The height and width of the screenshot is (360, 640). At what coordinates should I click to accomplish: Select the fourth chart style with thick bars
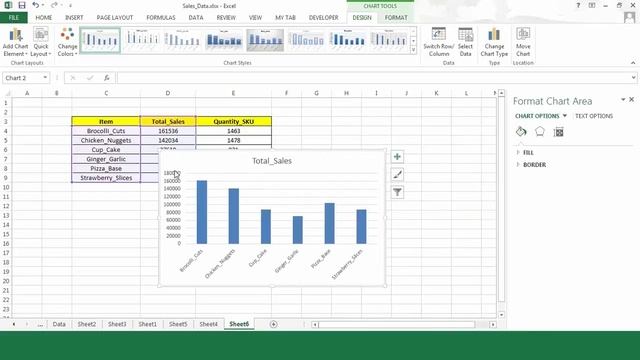point(224,40)
